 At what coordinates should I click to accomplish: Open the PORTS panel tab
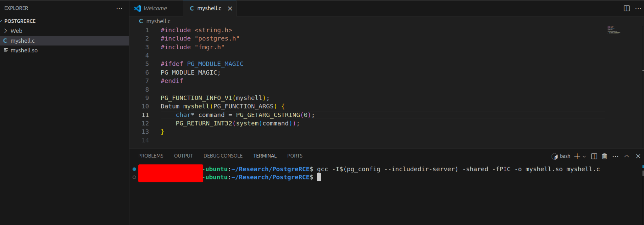click(295, 156)
